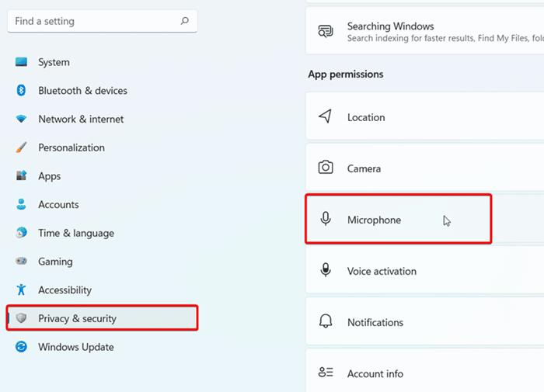Click the Network & internet wifi icon

coord(22,120)
